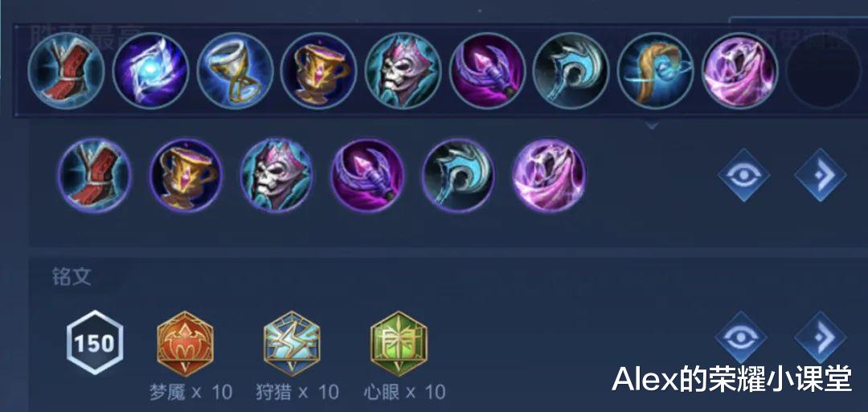Click the 铭文 section label
Screen dimensions: 868x412
pyautogui.click(x=72, y=278)
